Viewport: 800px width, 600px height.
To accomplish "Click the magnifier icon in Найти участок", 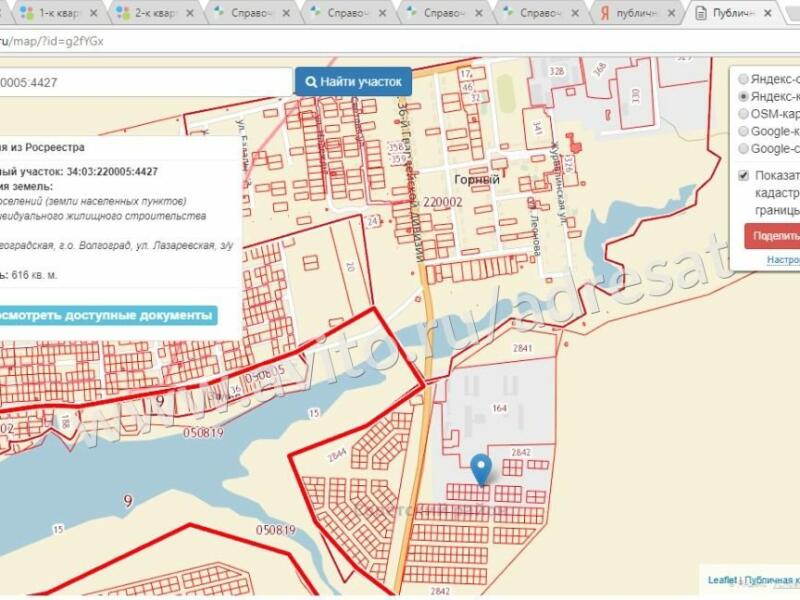I will pos(311,82).
